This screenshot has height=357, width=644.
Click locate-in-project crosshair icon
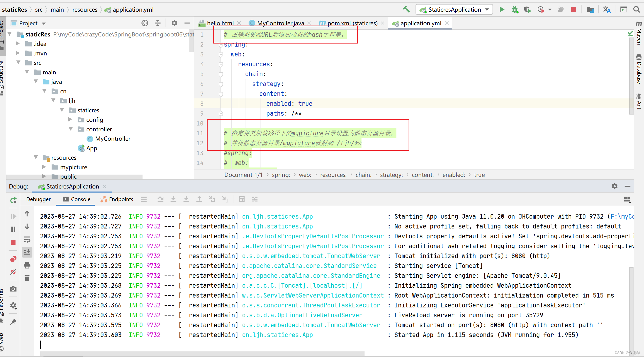pos(145,23)
